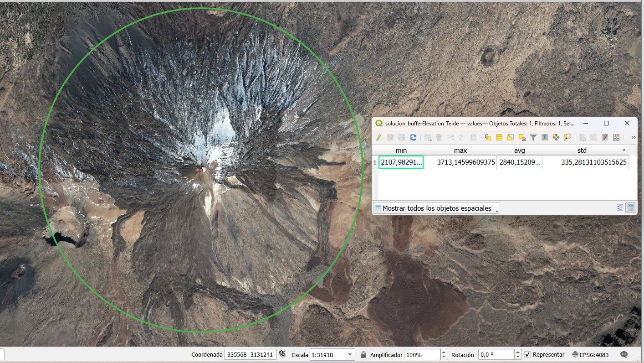Toggle extents display icon beside the coordinates
Screen dimensions: 644x363
[282, 354]
